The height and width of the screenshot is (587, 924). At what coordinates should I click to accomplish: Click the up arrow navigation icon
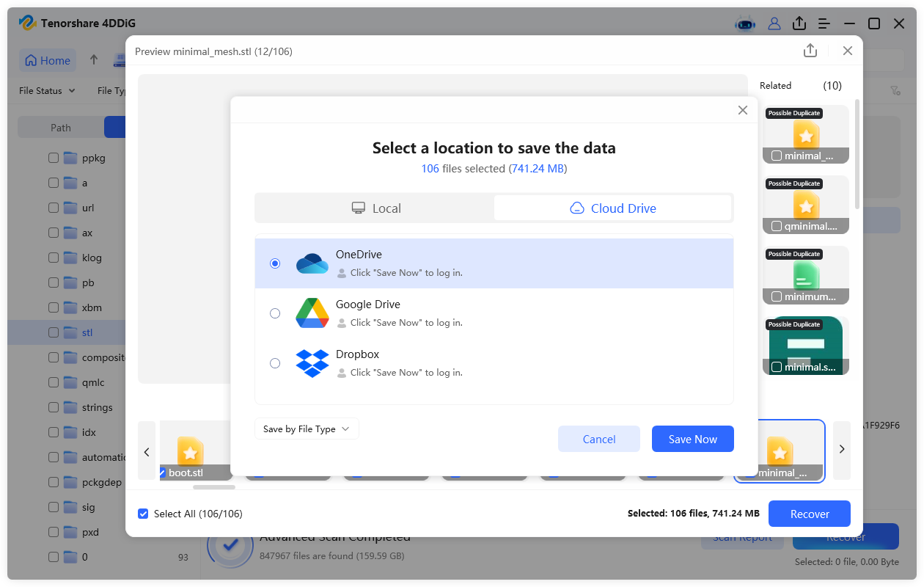pyautogui.click(x=94, y=60)
